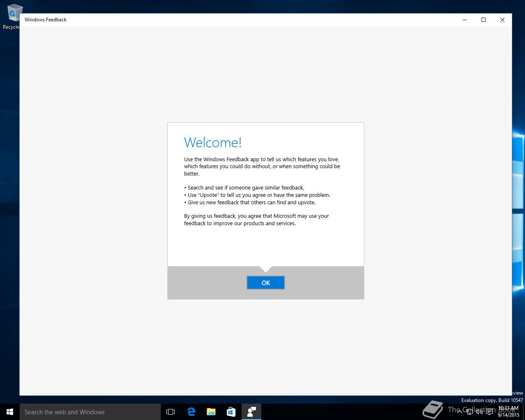This screenshot has height=420, width=525.
Task: Click the Windows Feedback title bar text
Action: [x=46, y=20]
